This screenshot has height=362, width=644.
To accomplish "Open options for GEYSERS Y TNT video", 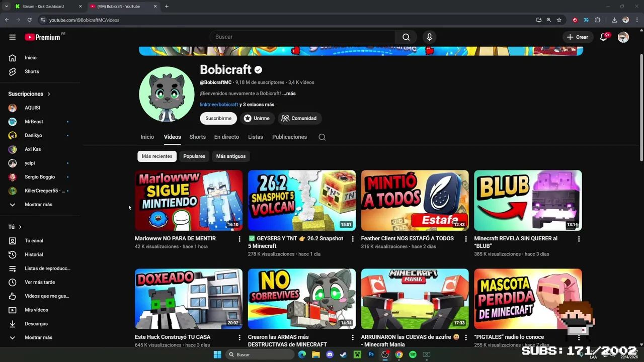I will pyautogui.click(x=352, y=239).
